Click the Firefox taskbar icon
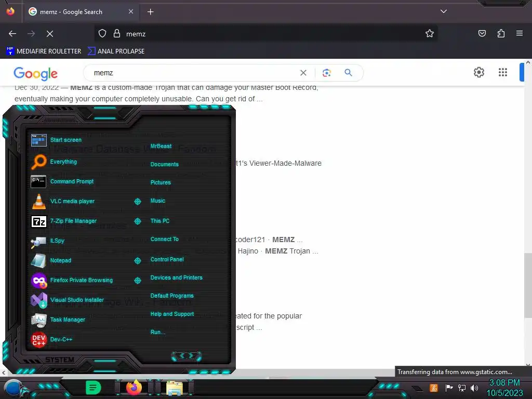Image resolution: width=532 pixels, height=399 pixels. (134, 388)
